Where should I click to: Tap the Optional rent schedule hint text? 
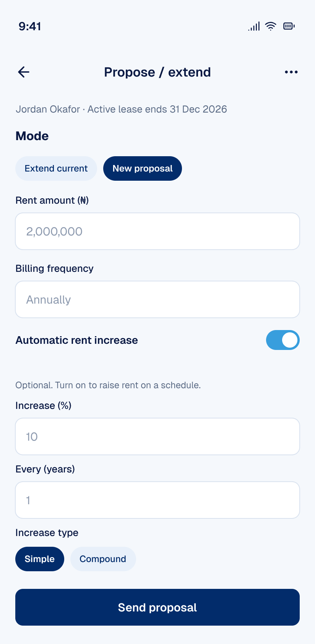(x=108, y=385)
